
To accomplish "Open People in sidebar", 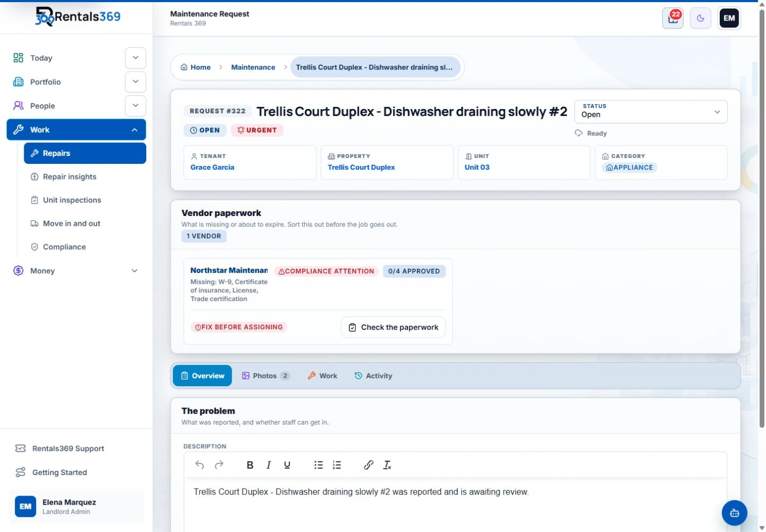I will [42, 106].
